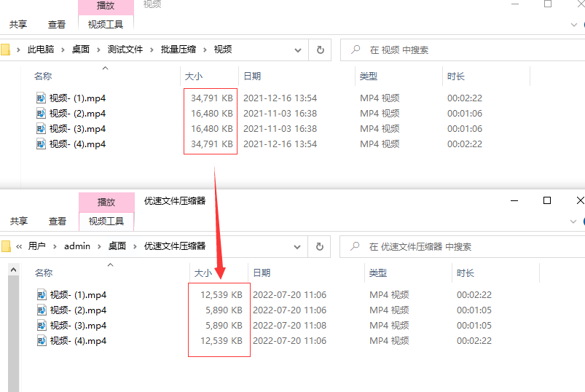This screenshot has height=392, width=585.
Task: Select 视频- (1).mp4 icon in 优速文件压缩器 window
Action: 42,294
